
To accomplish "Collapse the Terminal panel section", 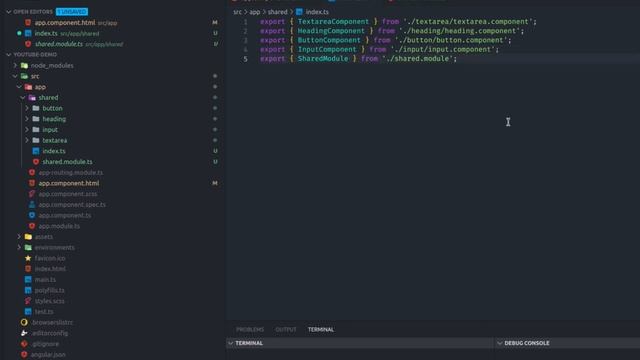I will click(231, 343).
